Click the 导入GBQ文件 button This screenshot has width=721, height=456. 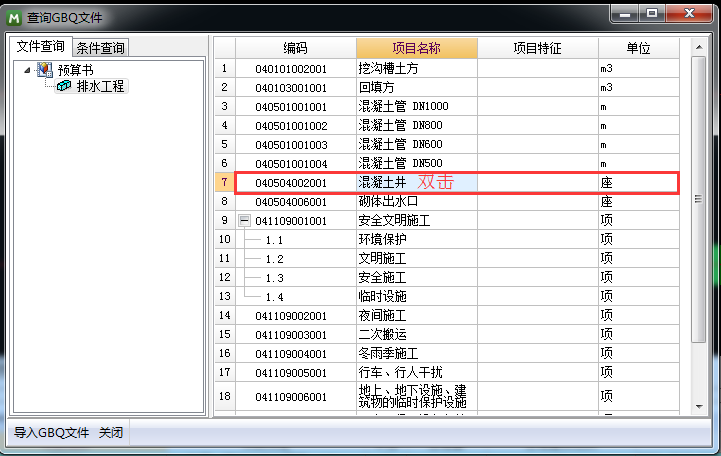coord(50,434)
